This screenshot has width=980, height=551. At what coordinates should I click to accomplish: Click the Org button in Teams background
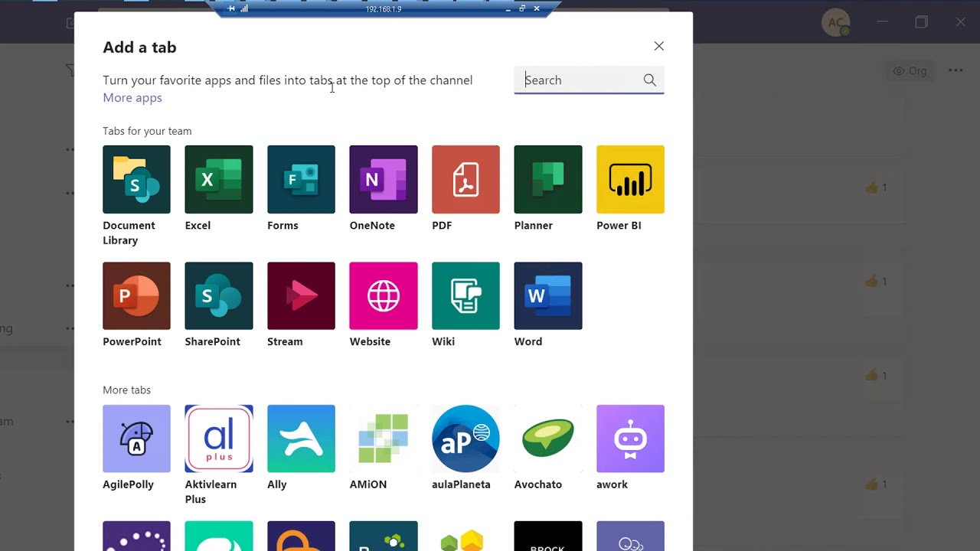[x=910, y=70]
